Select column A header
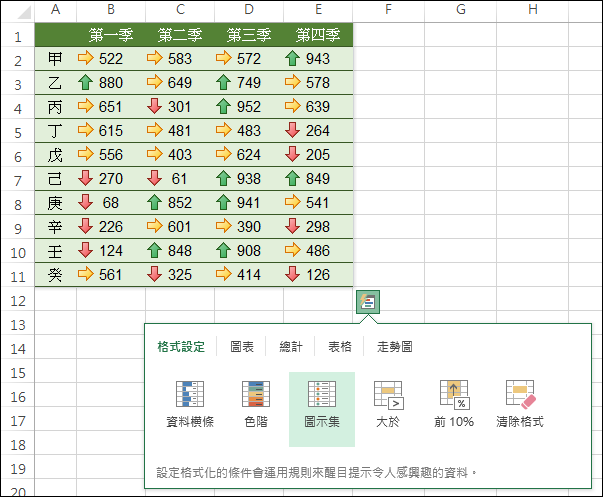 click(55, 10)
